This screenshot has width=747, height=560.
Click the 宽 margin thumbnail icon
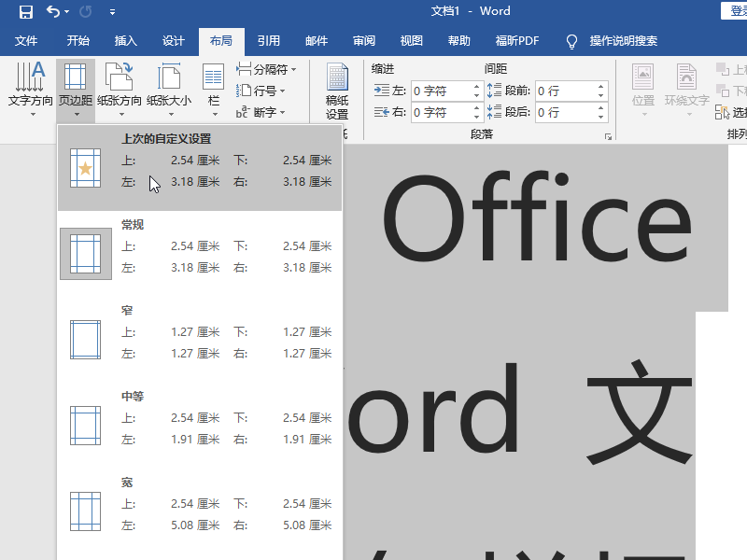pyautogui.click(x=85, y=511)
